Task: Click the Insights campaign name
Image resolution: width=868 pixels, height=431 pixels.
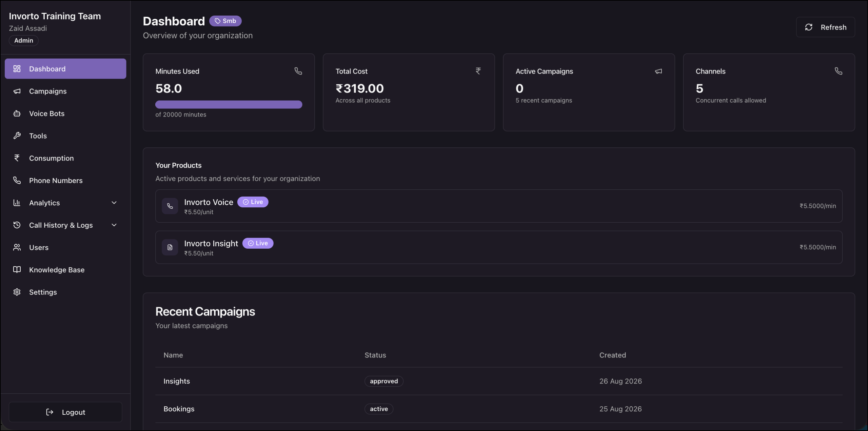Action: [177, 381]
